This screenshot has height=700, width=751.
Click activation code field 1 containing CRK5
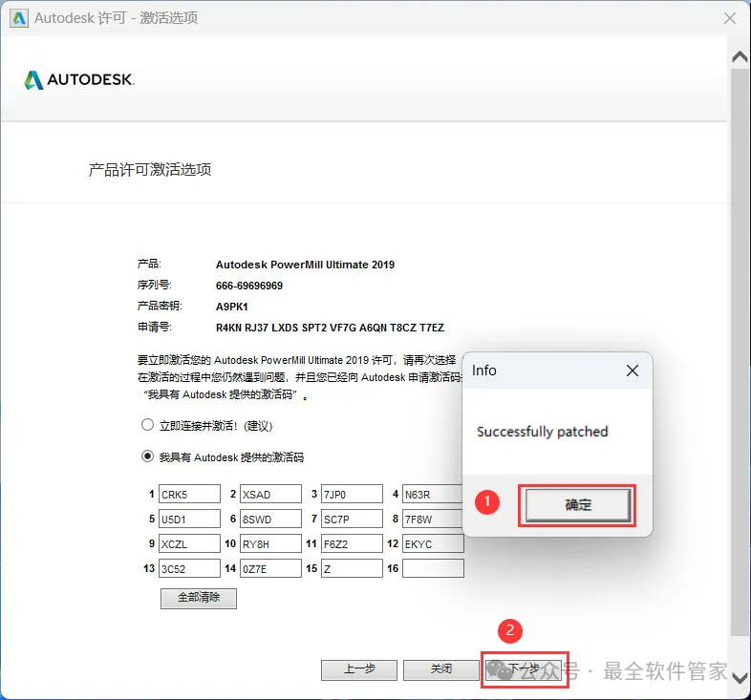click(190, 494)
